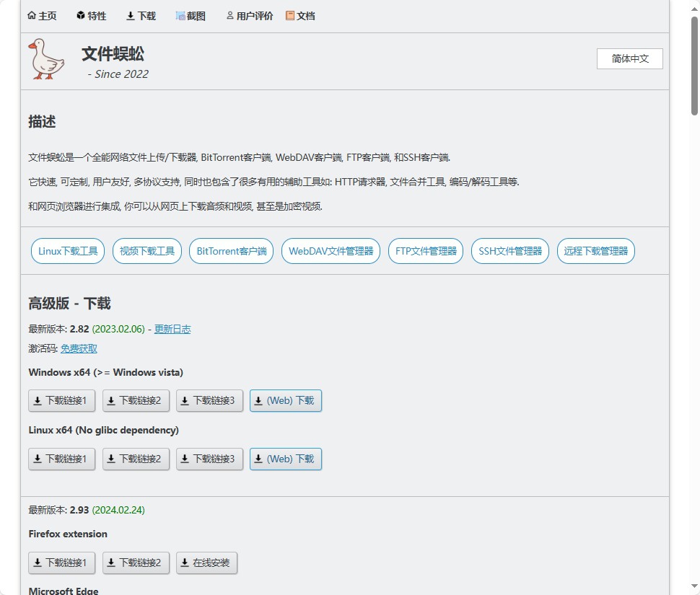This screenshot has height=595, width=700.
Task: Click 免费获取 activation code link
Action: click(x=79, y=348)
